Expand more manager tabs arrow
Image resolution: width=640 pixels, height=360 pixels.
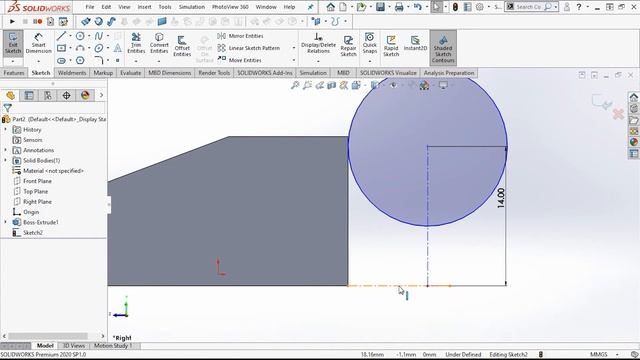click(x=101, y=96)
